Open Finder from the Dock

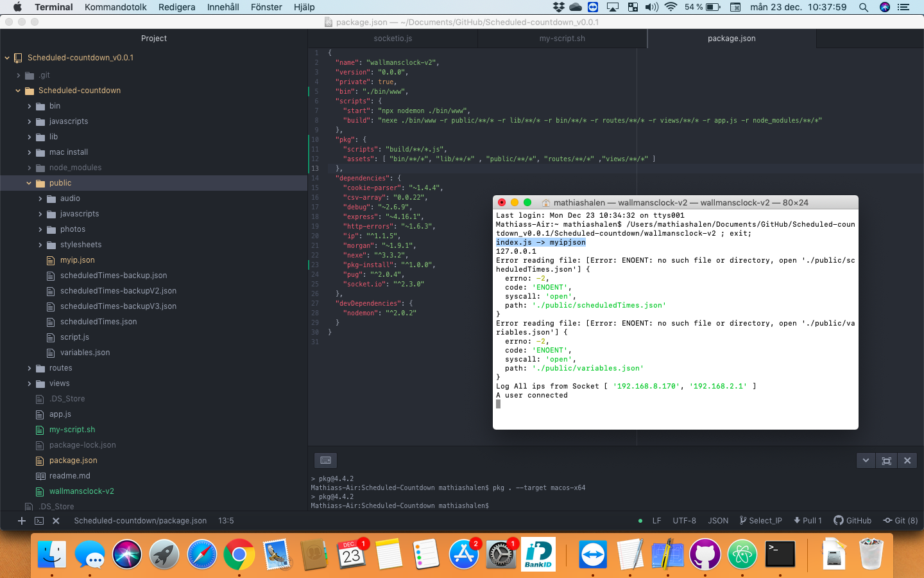click(x=52, y=554)
